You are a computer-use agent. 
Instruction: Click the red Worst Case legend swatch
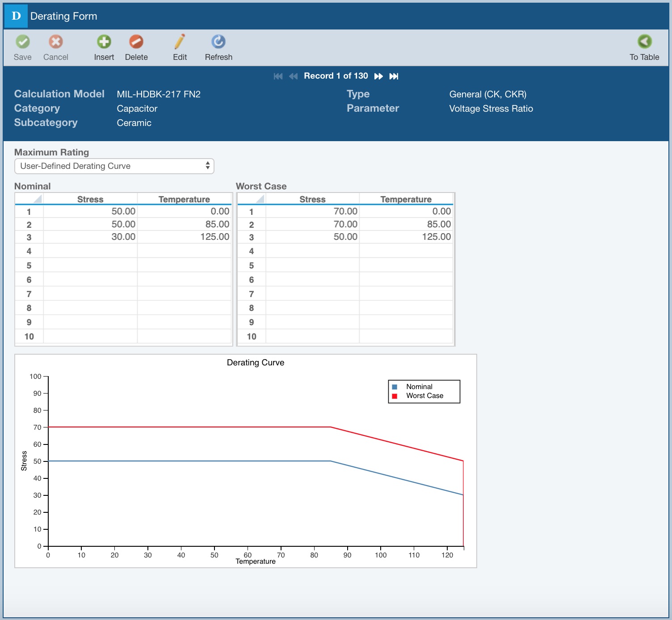[x=395, y=396]
